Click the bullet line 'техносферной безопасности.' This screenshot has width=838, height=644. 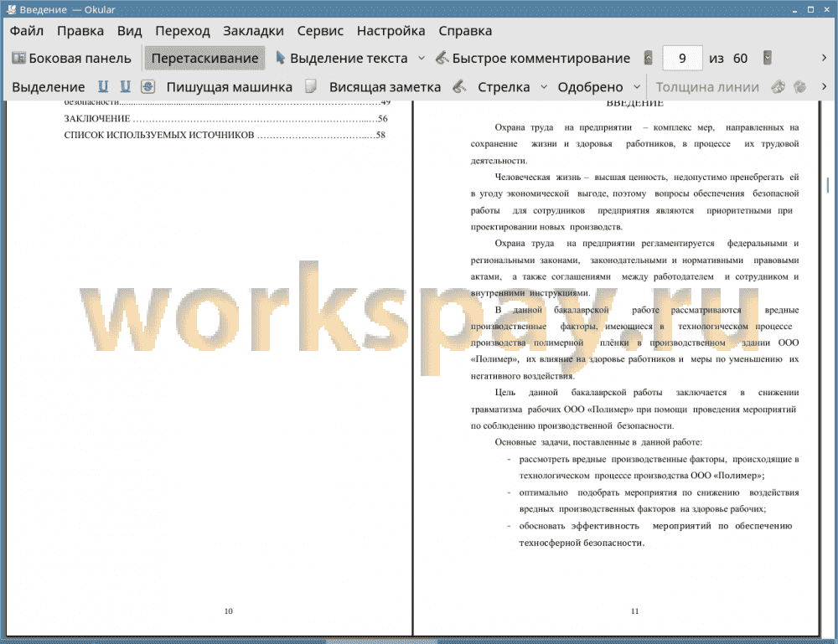point(582,543)
